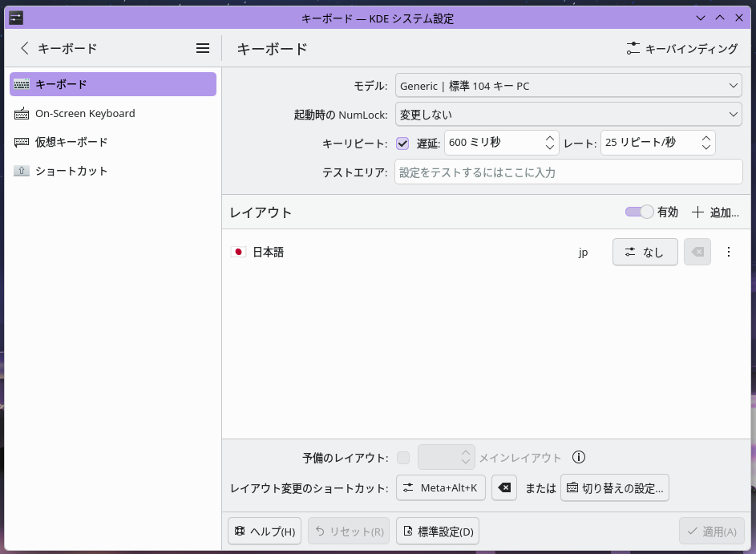
Task: Open the hamburger menu in sidebar header
Action: coord(203,48)
